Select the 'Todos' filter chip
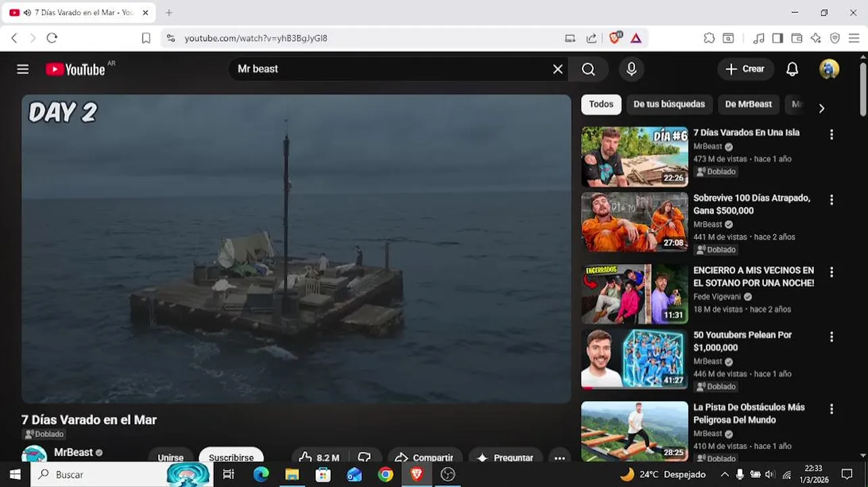 601,104
